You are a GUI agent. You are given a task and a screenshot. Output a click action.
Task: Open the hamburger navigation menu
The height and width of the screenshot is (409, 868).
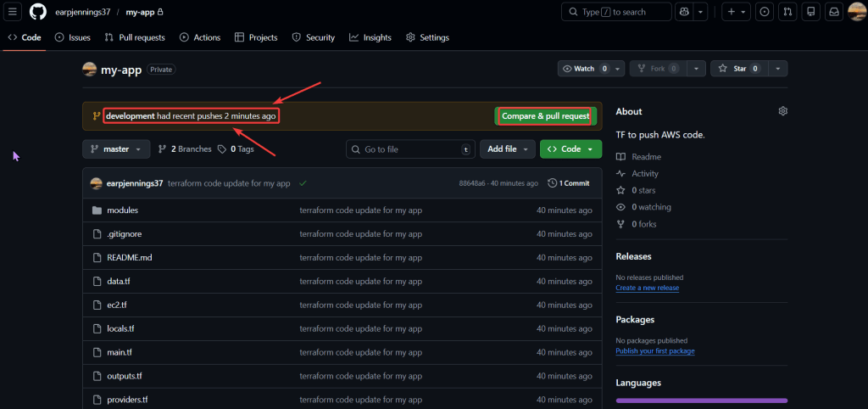[14, 12]
